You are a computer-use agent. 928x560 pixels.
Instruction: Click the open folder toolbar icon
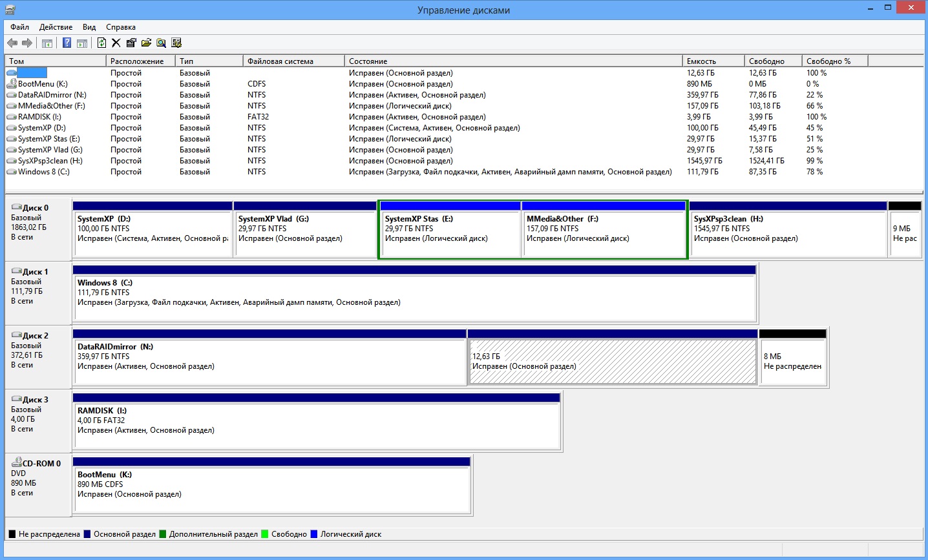coord(146,43)
